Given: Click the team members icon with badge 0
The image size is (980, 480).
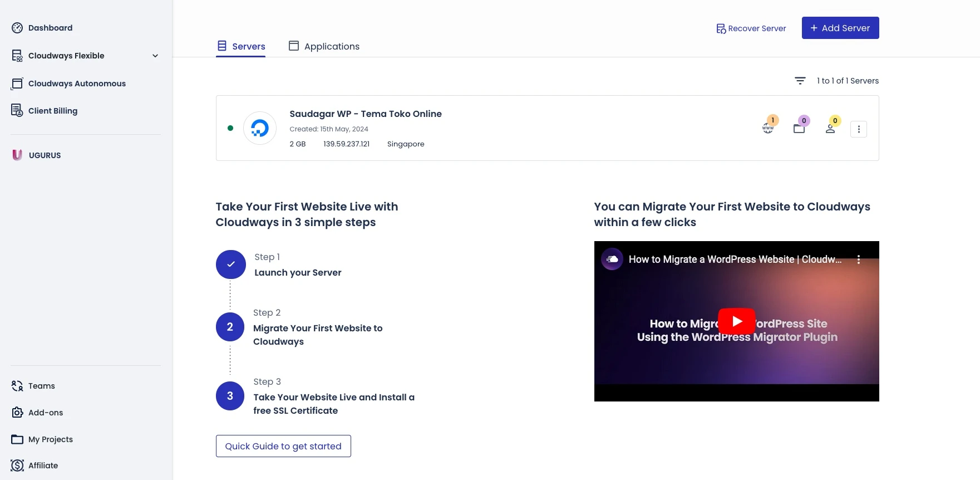Looking at the screenshot, I should 830,129.
